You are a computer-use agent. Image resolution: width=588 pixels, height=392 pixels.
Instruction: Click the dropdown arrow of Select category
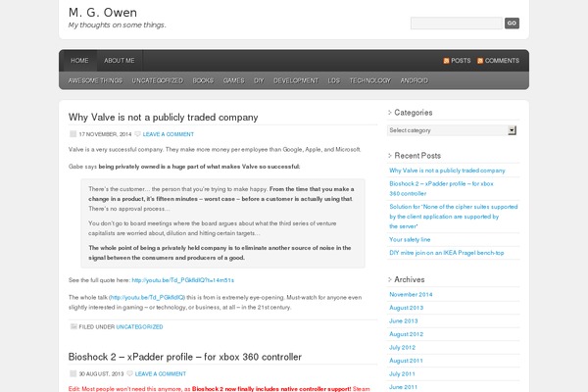point(512,130)
